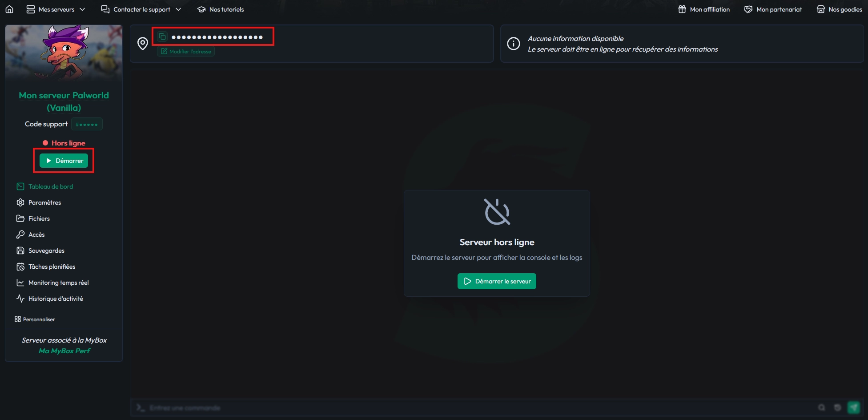Go to Fichiers section
The image size is (868, 420).
39,218
